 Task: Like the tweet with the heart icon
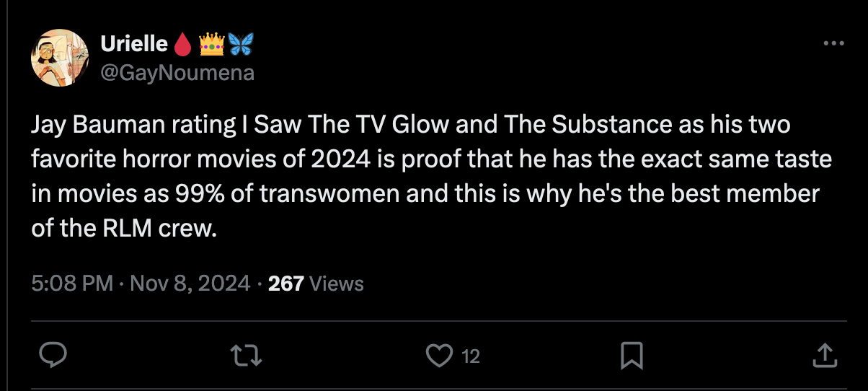point(437,355)
